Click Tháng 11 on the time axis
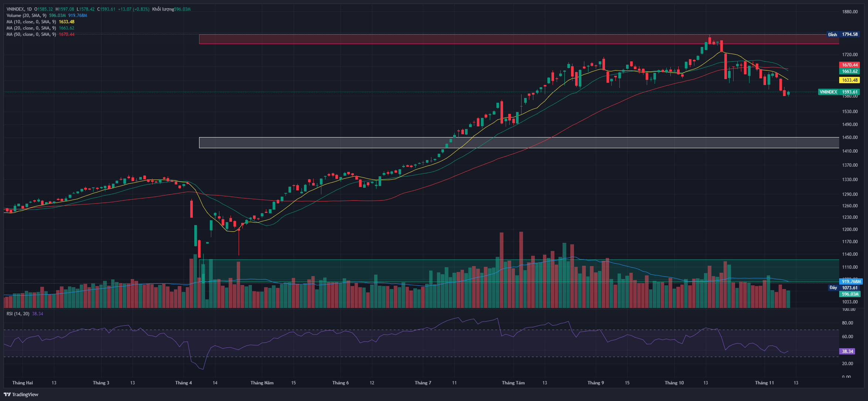 [764, 383]
